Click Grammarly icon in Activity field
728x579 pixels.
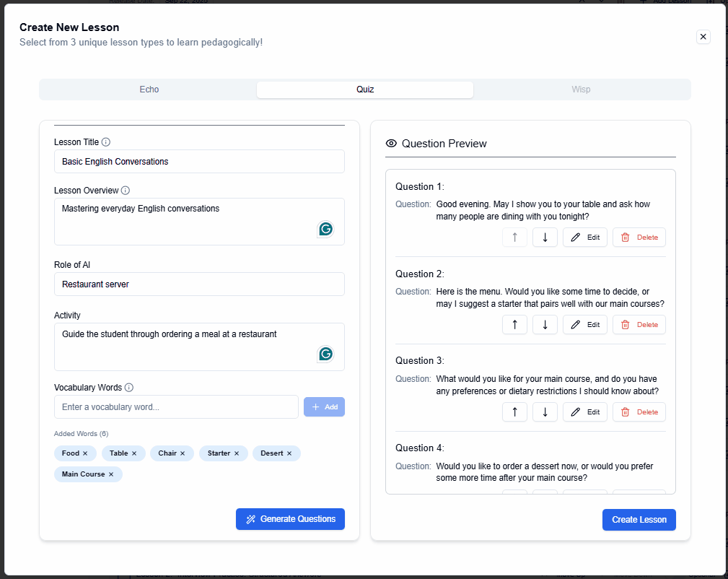[x=325, y=354]
